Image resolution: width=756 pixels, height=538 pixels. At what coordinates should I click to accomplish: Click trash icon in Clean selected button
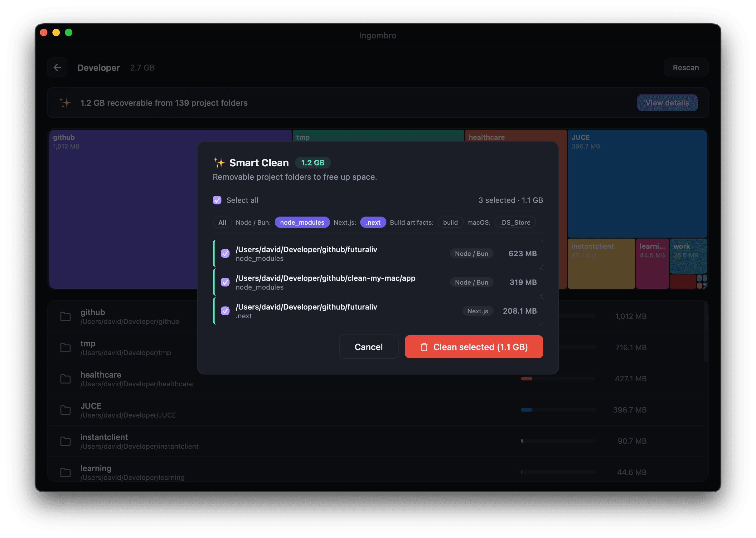click(424, 347)
